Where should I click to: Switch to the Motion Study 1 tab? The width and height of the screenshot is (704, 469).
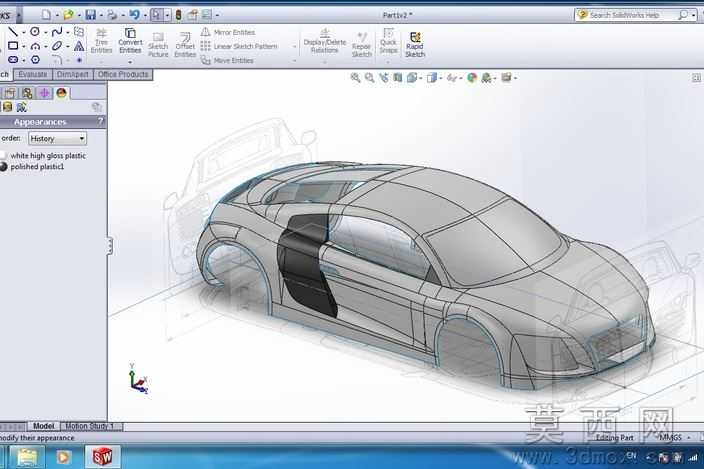[90, 426]
